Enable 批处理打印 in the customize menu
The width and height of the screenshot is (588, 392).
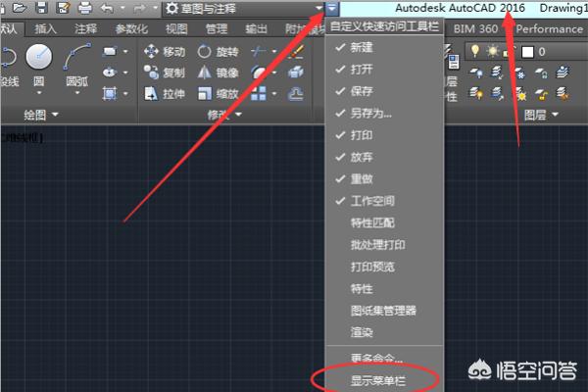point(384,245)
